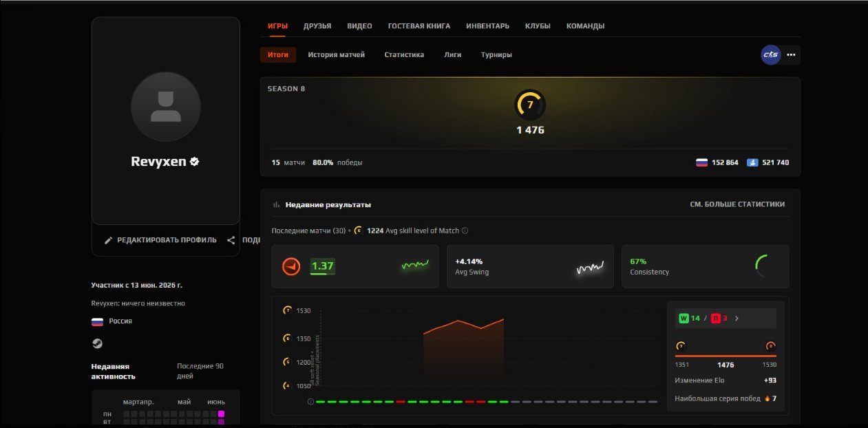Click the РЕДАКТИРОВАТЬ ПРОФИЛЬ button

[x=160, y=240]
